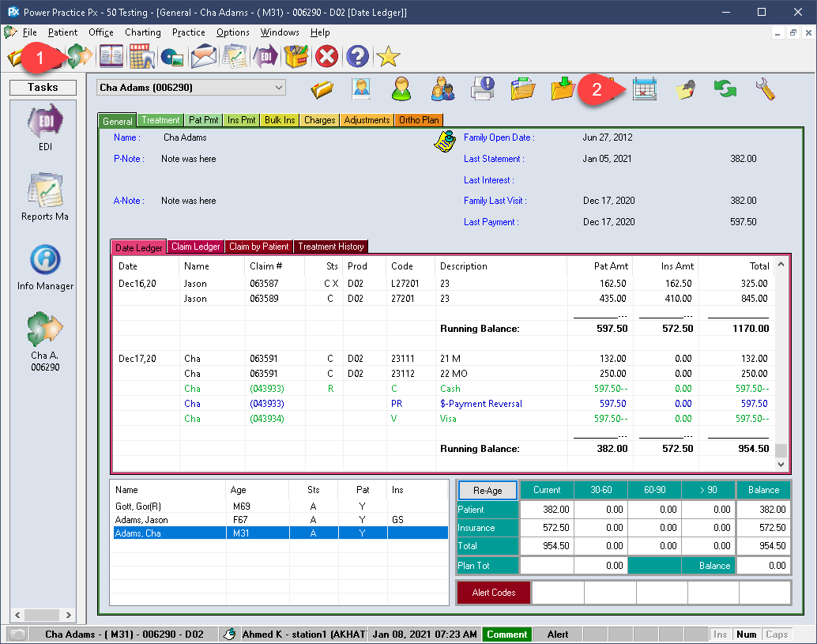
Task: Click the Comment status bar indicator
Action: (506, 634)
